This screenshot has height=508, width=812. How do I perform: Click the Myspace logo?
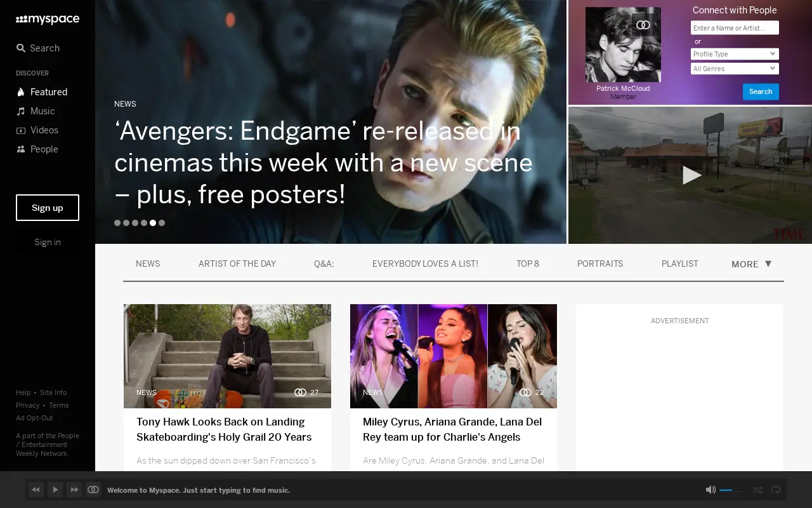tap(48, 20)
